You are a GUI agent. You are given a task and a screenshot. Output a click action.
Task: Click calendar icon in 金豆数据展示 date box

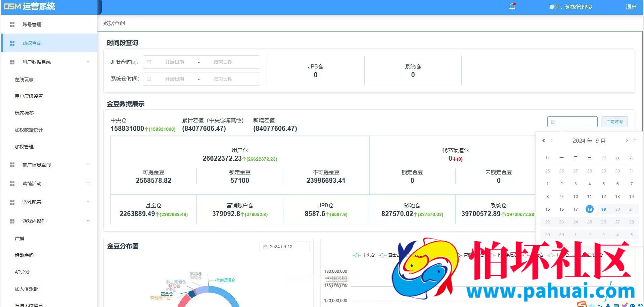tap(553, 122)
